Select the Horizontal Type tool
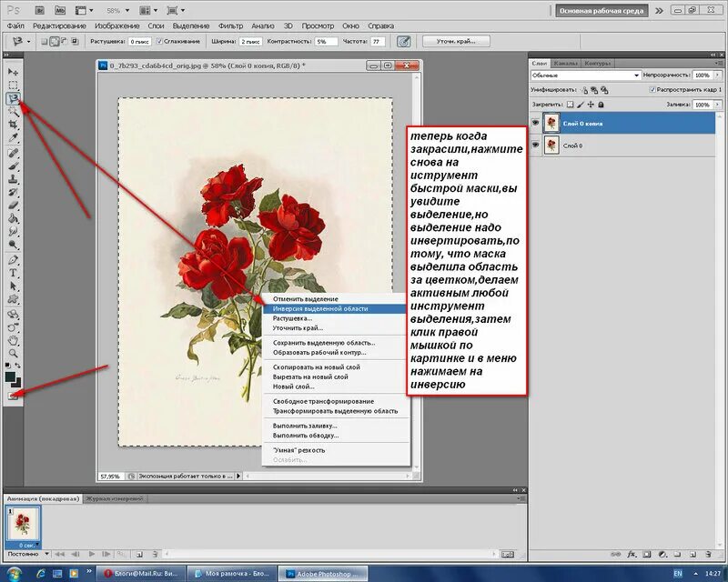728x582 pixels. (13, 273)
